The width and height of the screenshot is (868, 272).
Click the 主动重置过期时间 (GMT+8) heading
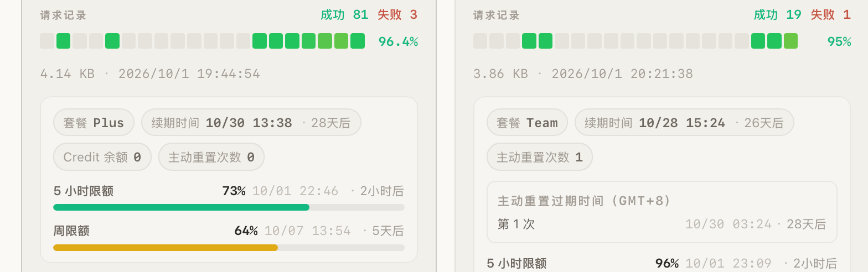(585, 201)
